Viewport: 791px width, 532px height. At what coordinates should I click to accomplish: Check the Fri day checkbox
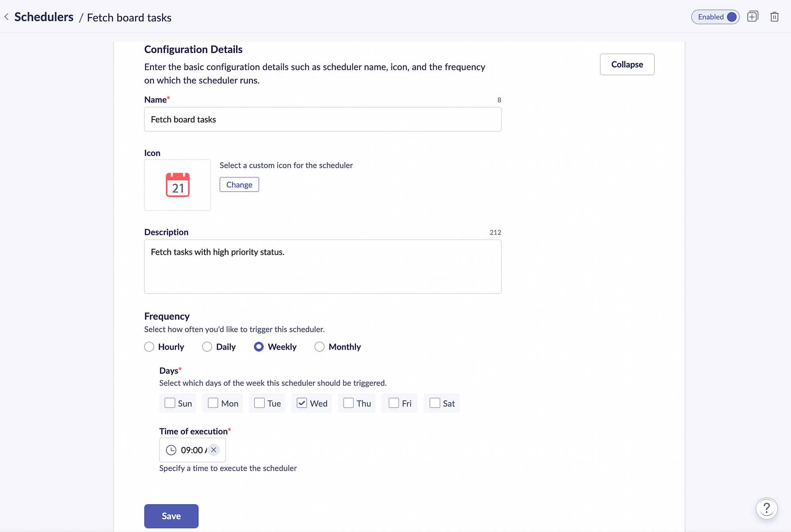tap(394, 403)
